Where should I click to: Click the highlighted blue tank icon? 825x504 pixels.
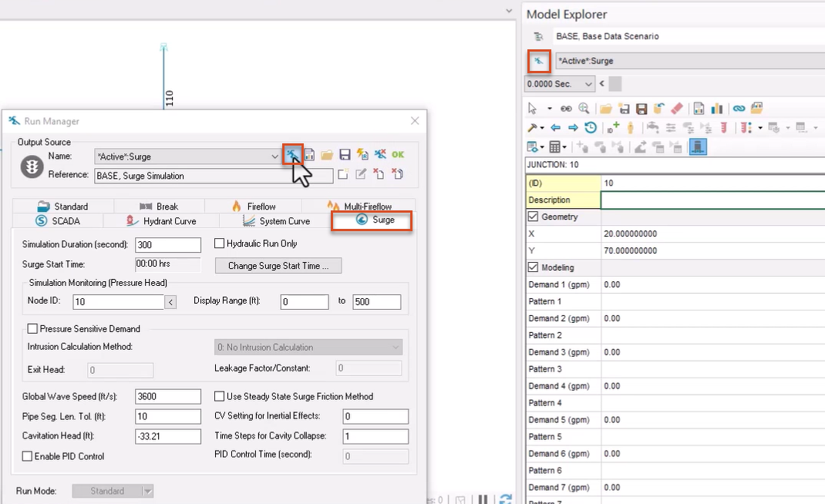coord(698,146)
